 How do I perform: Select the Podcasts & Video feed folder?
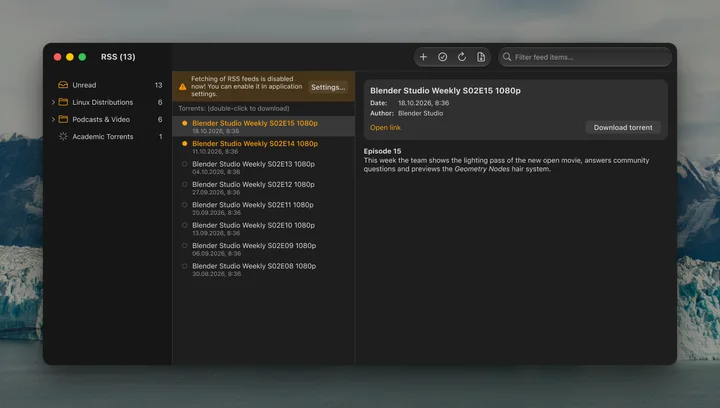107,119
